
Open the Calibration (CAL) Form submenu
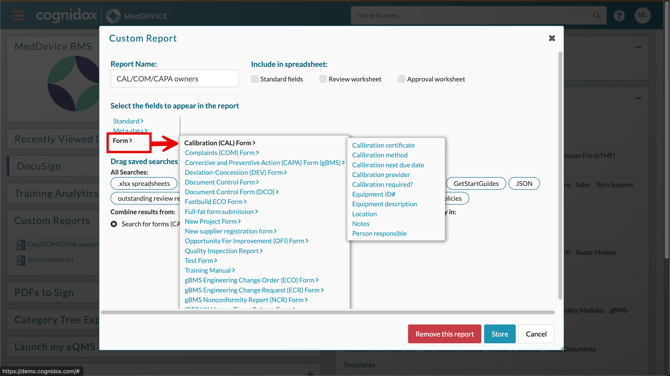click(220, 143)
